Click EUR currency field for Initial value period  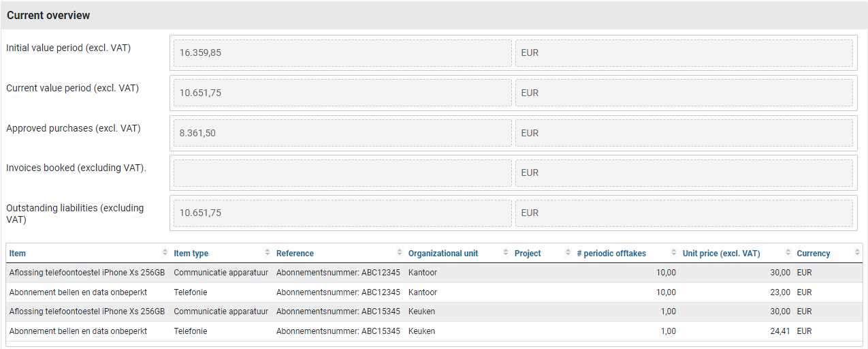pos(684,52)
